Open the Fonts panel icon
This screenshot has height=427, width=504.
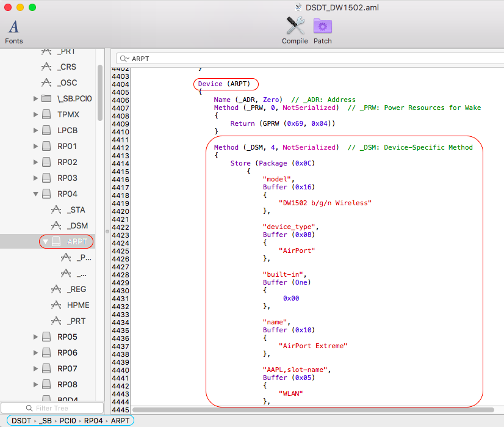(13, 27)
